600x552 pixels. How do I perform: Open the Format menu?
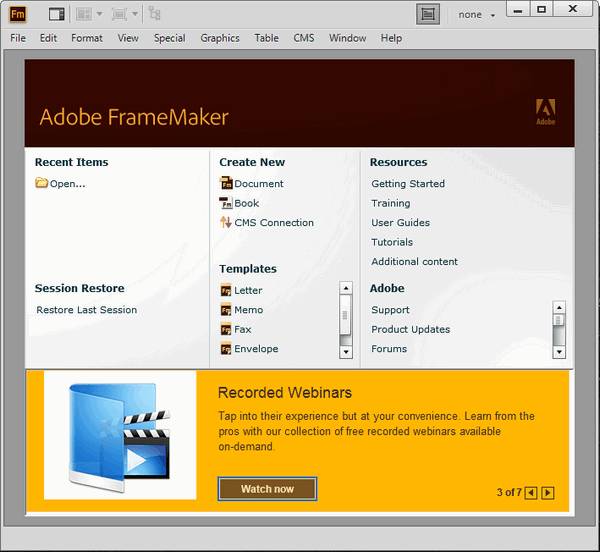(87, 38)
